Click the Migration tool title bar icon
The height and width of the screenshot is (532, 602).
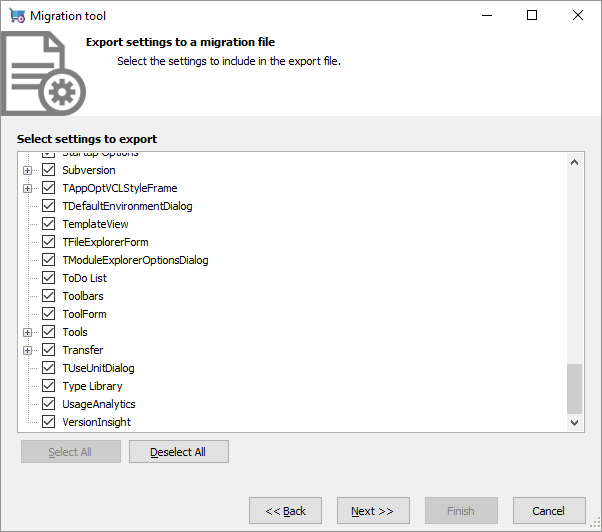[x=17, y=16]
